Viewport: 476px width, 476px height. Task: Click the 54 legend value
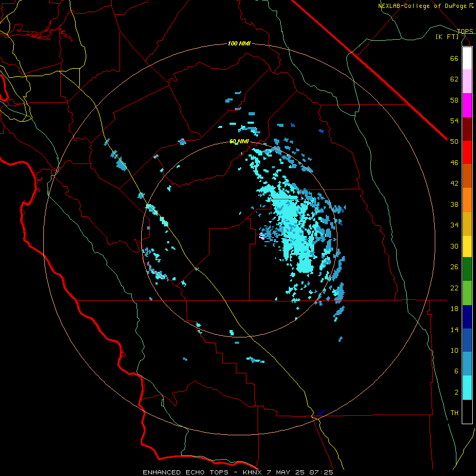pos(454,121)
